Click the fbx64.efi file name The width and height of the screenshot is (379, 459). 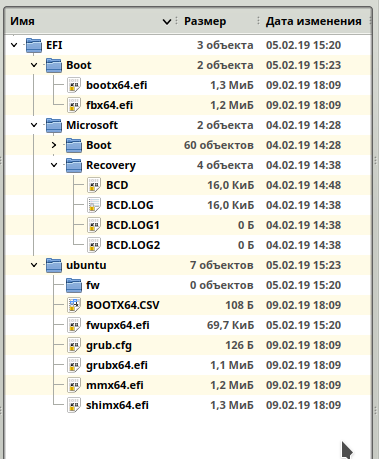pos(110,105)
